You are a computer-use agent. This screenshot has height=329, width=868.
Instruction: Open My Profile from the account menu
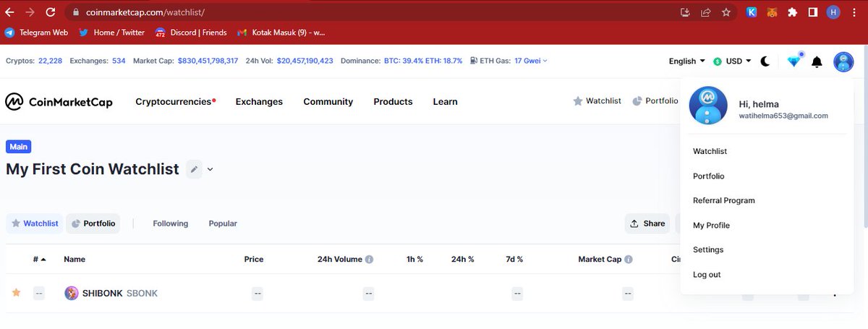click(712, 225)
